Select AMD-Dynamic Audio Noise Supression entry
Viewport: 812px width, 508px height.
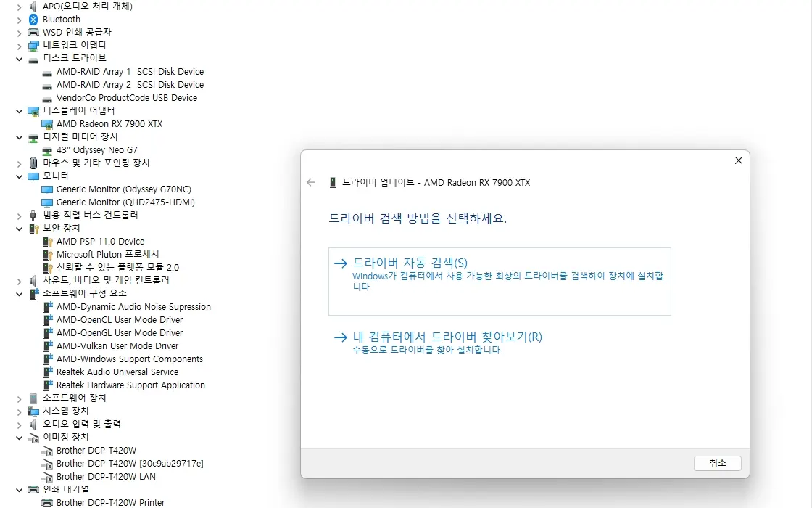(133, 307)
